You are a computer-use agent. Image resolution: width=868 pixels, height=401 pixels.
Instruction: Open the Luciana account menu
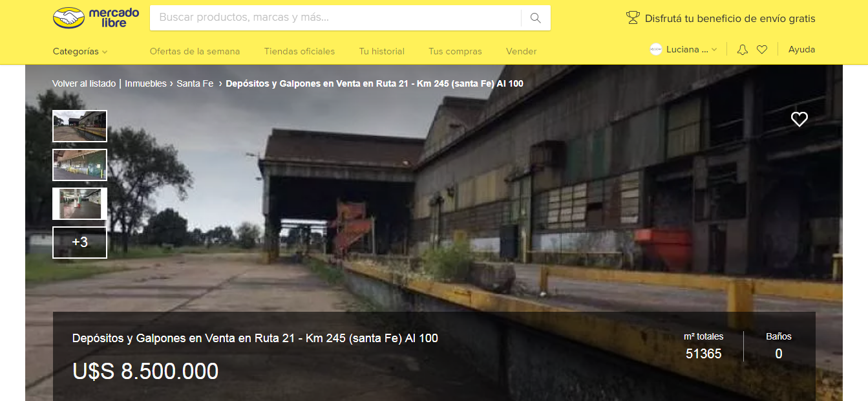click(x=684, y=49)
